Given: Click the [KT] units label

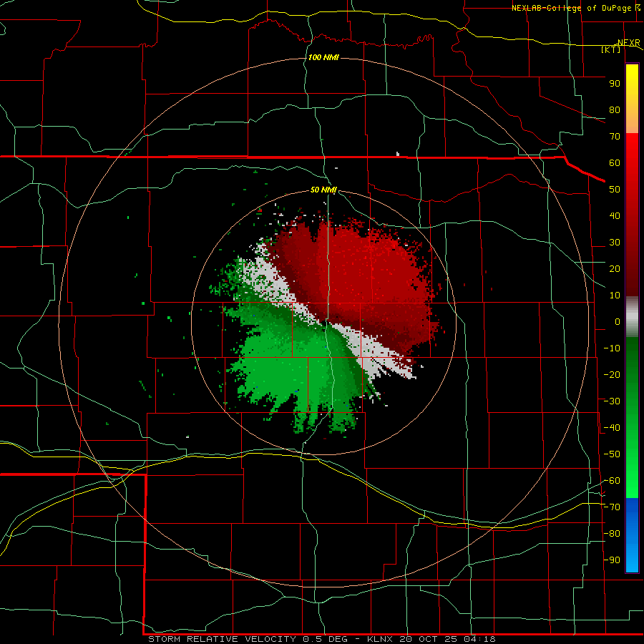Looking at the screenshot, I should (611, 49).
